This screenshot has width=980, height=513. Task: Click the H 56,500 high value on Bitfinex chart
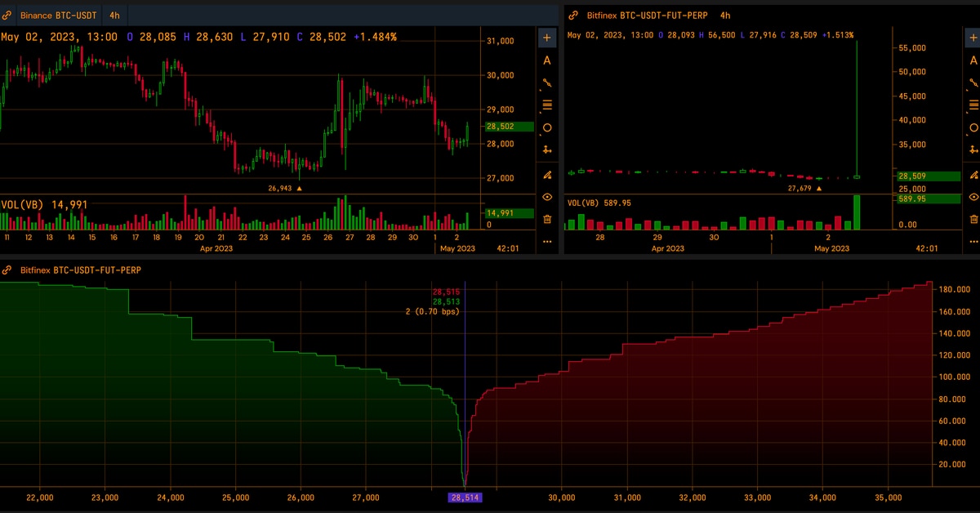(718, 35)
